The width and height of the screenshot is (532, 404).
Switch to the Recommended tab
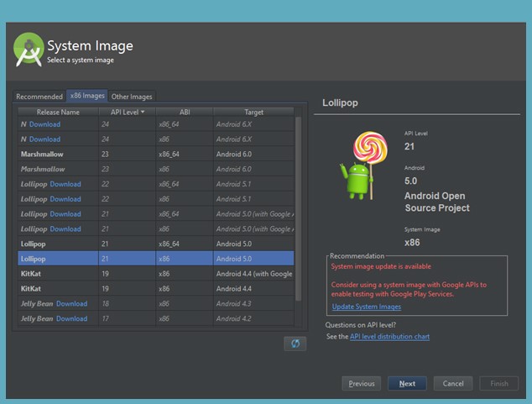(39, 97)
